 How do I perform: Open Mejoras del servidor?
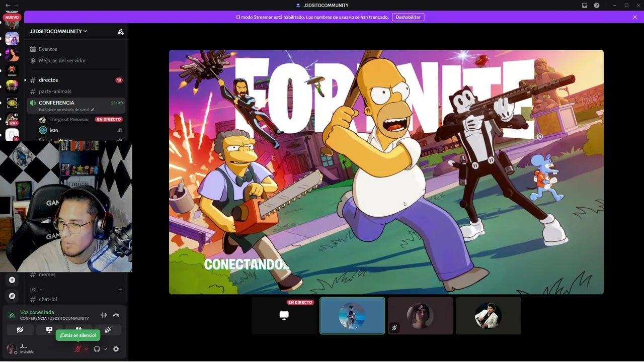pos(75,60)
